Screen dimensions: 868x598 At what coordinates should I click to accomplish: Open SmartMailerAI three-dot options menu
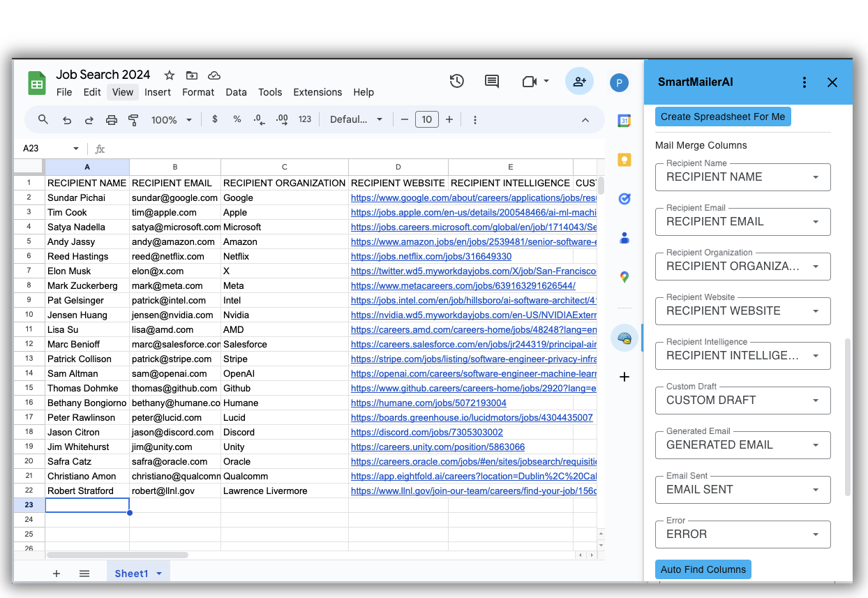pyautogui.click(x=805, y=82)
